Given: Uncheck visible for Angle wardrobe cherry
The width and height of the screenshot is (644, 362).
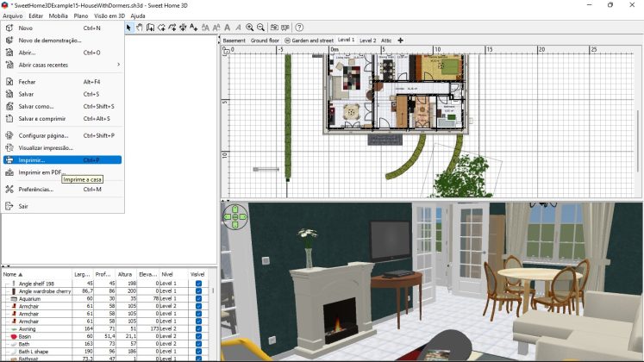Looking at the screenshot, I should click(199, 291).
